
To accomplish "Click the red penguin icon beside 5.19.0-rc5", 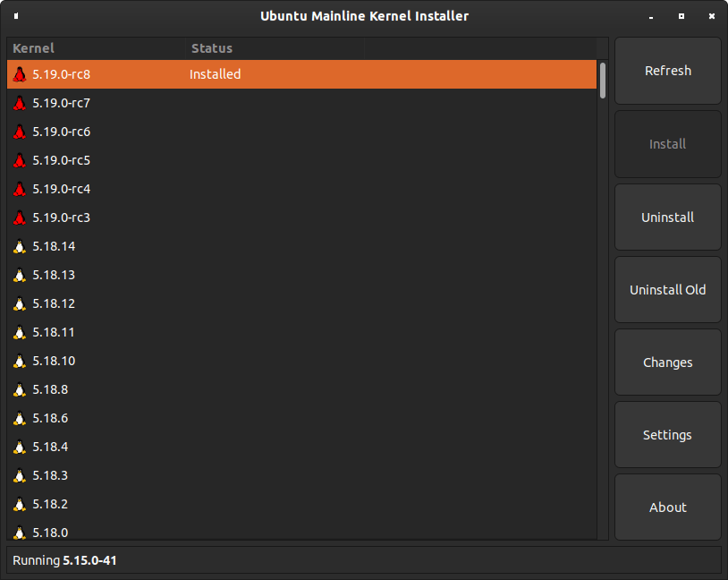I will [x=20, y=160].
